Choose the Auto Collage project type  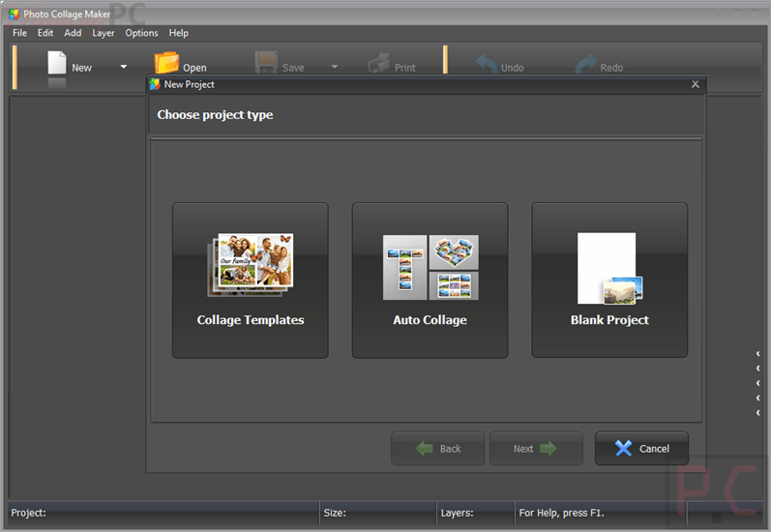click(x=430, y=281)
